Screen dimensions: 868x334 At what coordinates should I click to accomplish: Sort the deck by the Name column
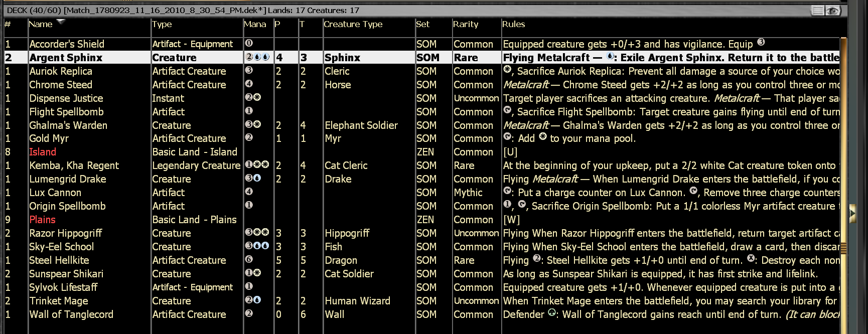tap(41, 24)
